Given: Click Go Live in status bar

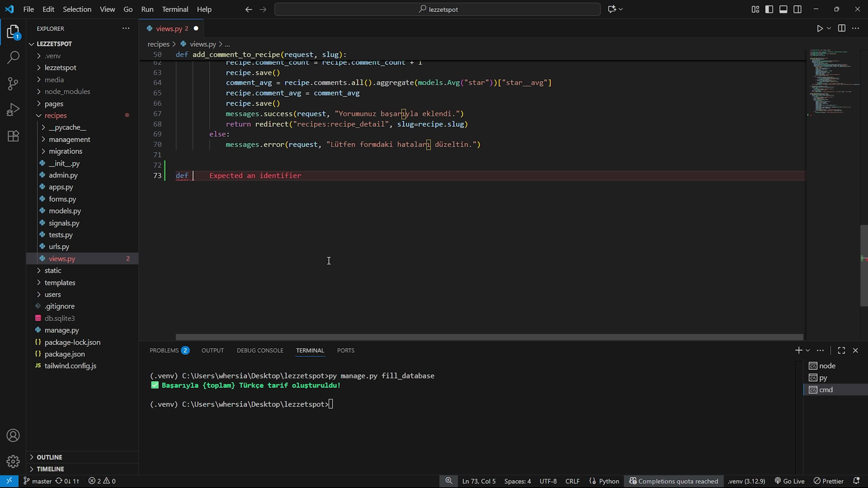Looking at the screenshot, I should (x=790, y=481).
